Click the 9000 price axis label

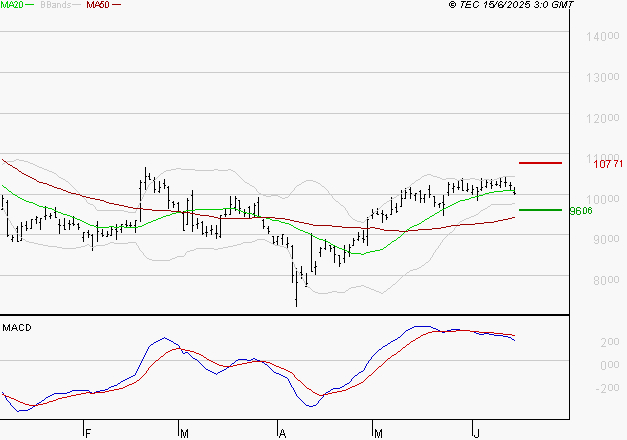pyautogui.click(x=606, y=239)
